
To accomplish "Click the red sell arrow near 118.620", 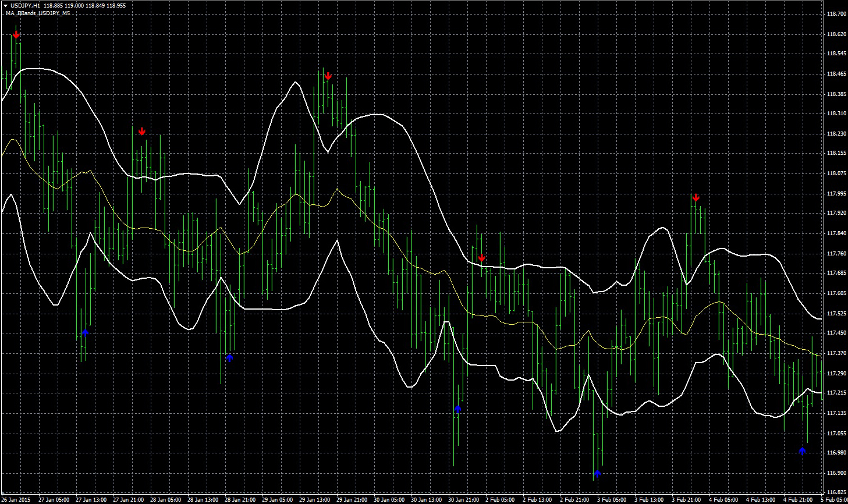I will click(16, 35).
